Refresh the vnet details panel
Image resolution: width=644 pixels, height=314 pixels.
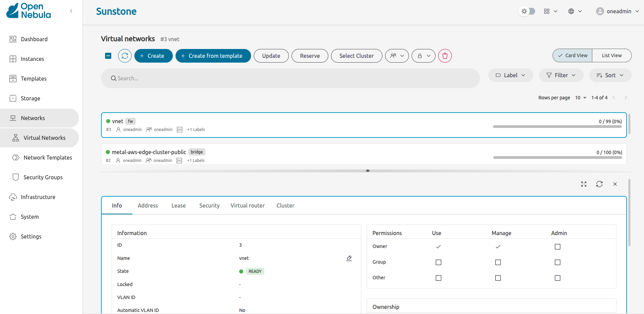tap(599, 184)
